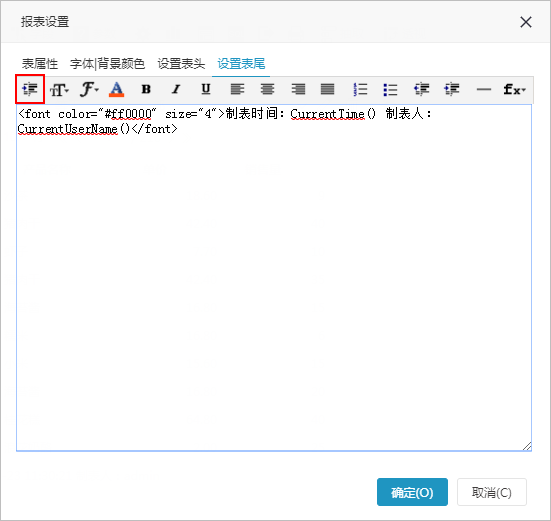The height and width of the screenshot is (521, 551).
Task: Click inside the footer text editor
Action: coord(274,278)
